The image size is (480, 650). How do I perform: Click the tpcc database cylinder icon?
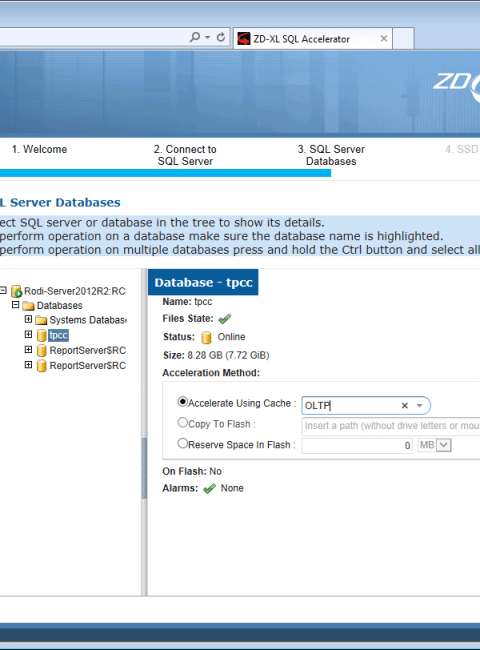41,335
